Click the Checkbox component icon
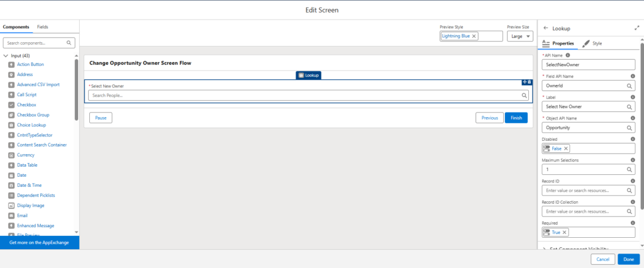This screenshot has height=268, width=644. pos(11,105)
